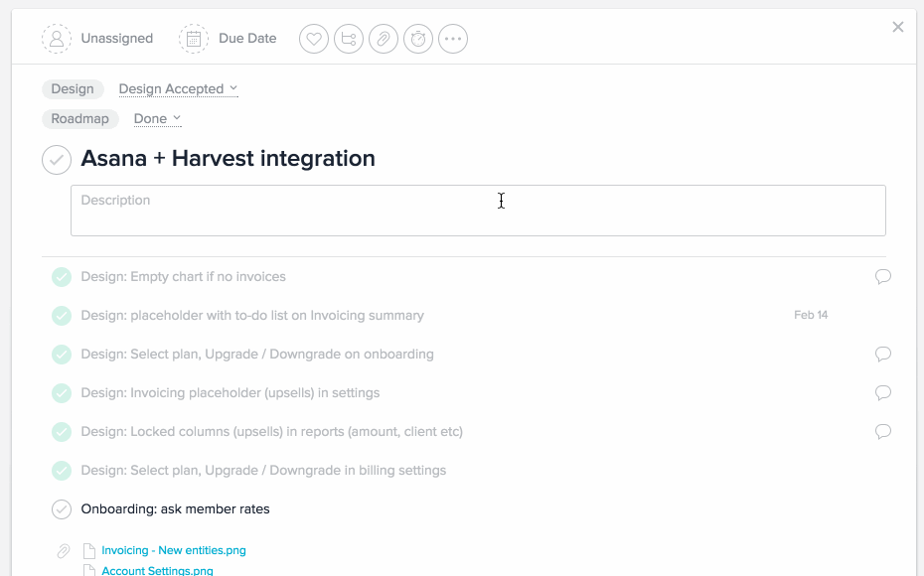924x576 pixels.
Task: Open more options via the ellipsis icon
Action: (452, 39)
